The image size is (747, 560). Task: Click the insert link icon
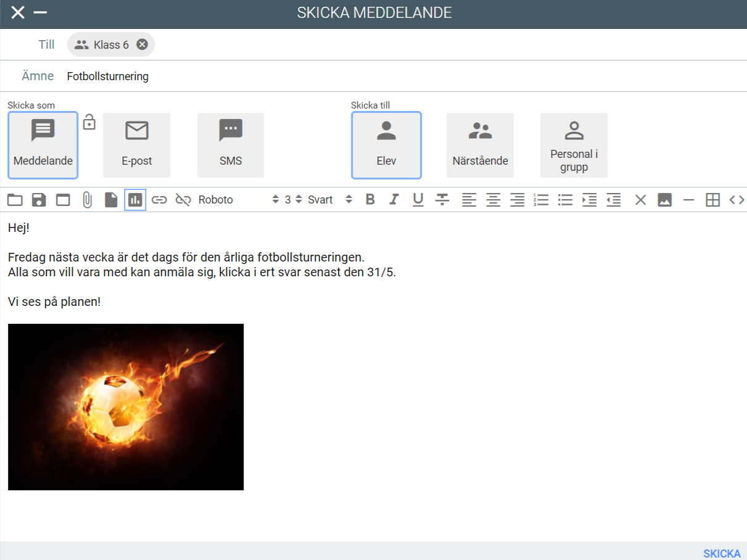[159, 200]
